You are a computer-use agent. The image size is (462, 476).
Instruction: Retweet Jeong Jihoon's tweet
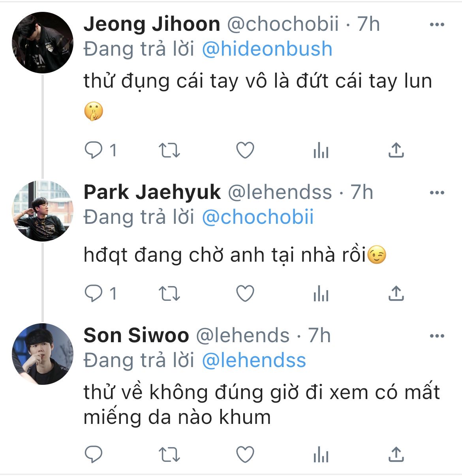[169, 150]
